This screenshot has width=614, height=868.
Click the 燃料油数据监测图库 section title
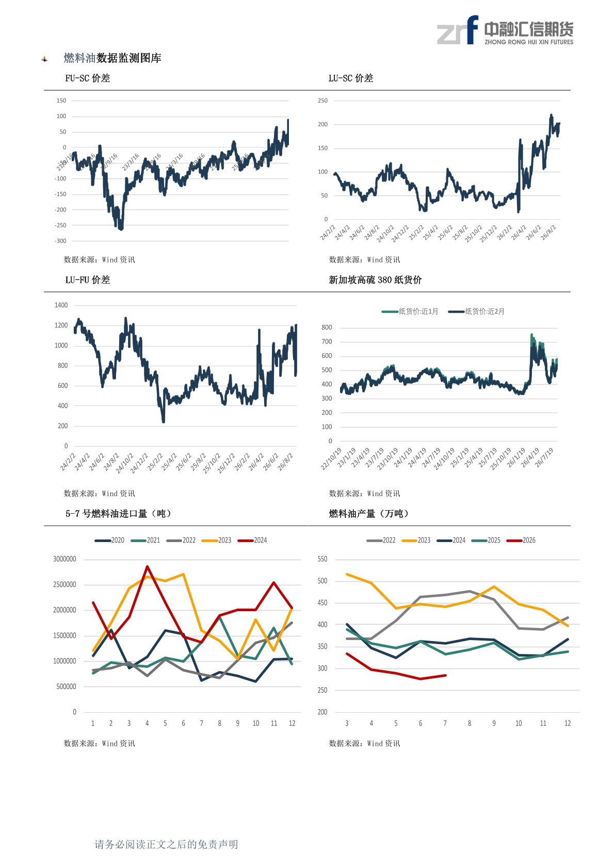coord(112,58)
